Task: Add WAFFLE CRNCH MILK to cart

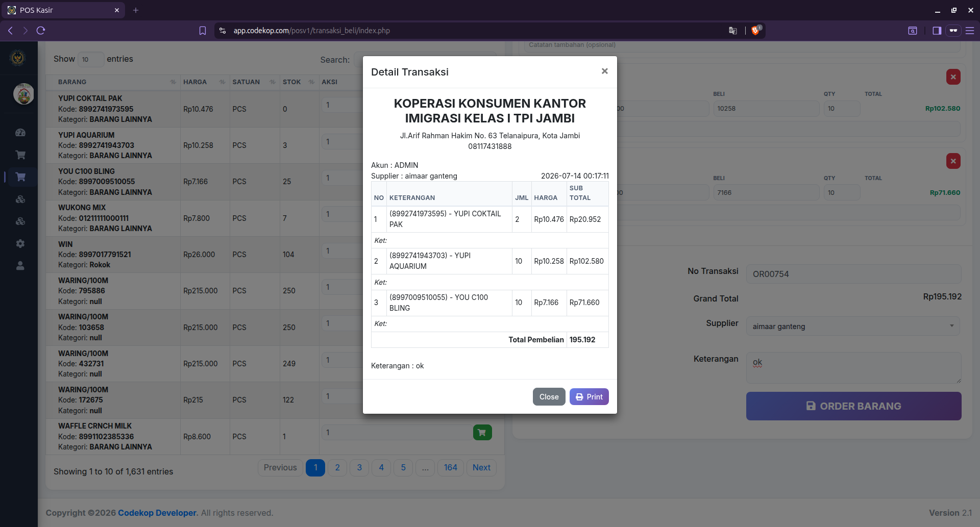Action: point(482,433)
